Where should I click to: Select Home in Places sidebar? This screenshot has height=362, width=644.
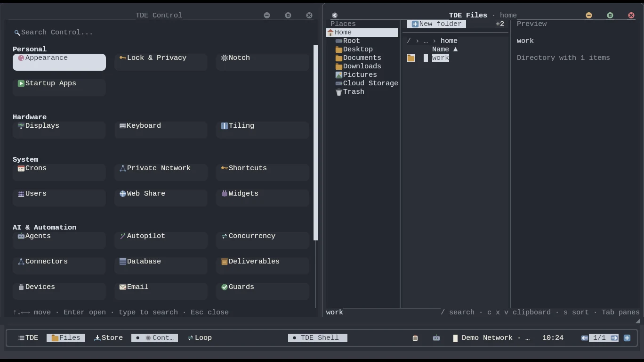(362, 33)
